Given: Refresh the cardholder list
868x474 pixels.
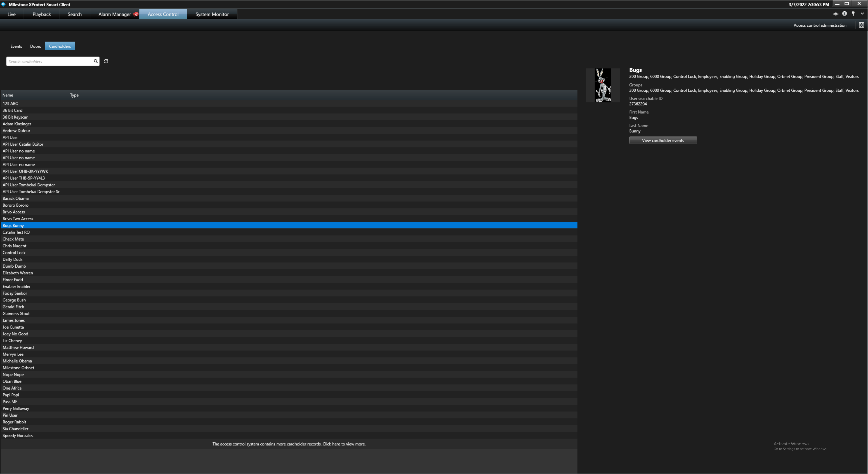Looking at the screenshot, I should coord(106,61).
